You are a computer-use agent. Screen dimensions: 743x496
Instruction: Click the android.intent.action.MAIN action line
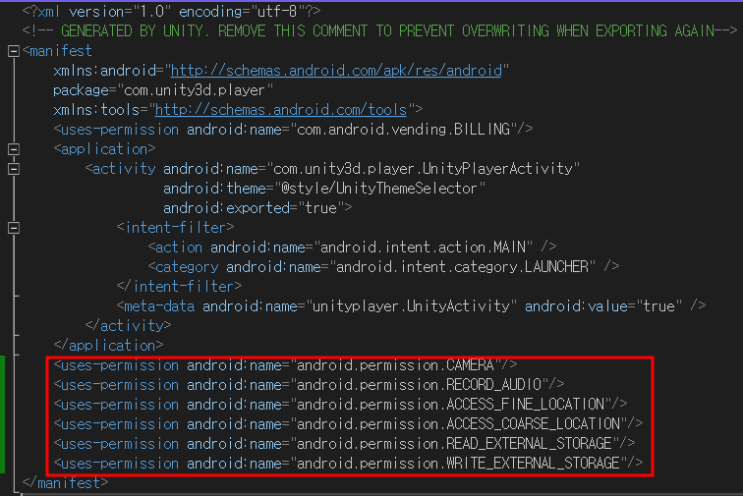point(352,247)
